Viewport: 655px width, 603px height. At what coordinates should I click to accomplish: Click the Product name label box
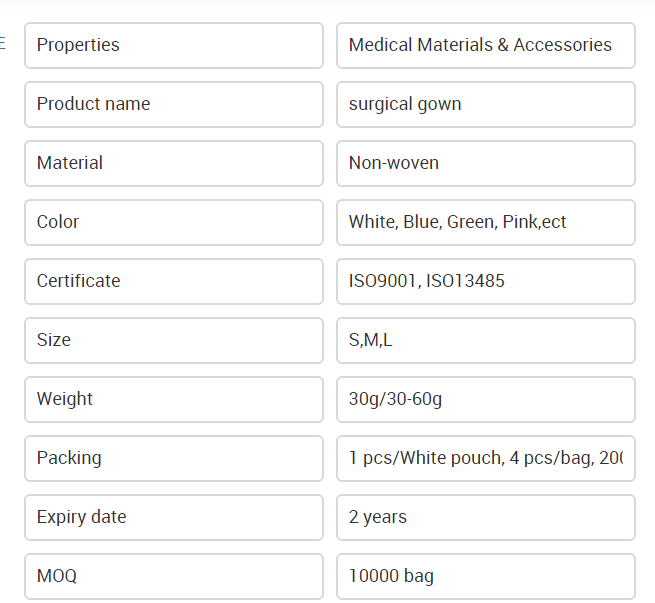pos(174,104)
